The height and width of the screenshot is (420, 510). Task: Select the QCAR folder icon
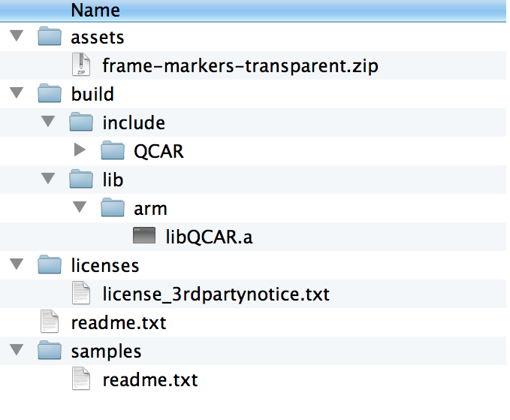(x=113, y=150)
